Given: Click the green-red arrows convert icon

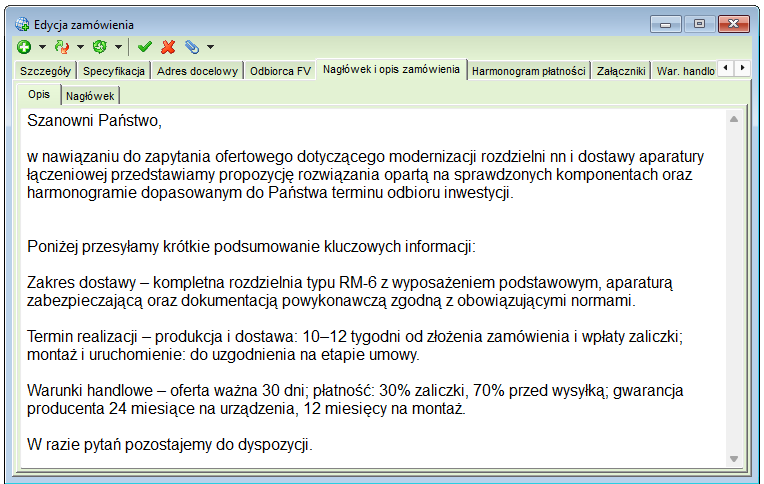Looking at the screenshot, I should click(62, 47).
